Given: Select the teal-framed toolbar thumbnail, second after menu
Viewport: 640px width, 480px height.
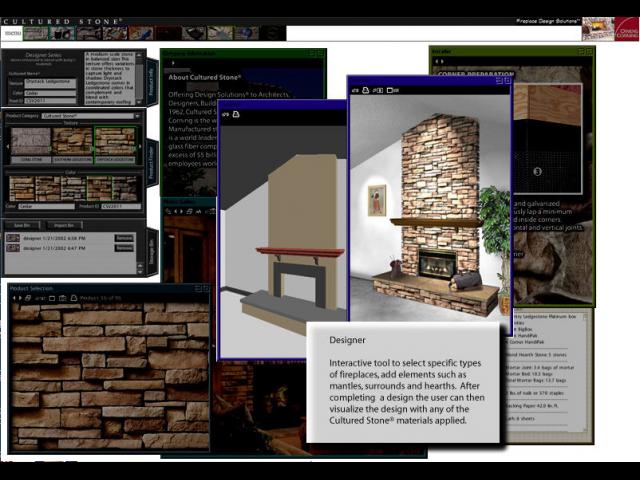Looking at the screenshot, I should (x=62, y=33).
